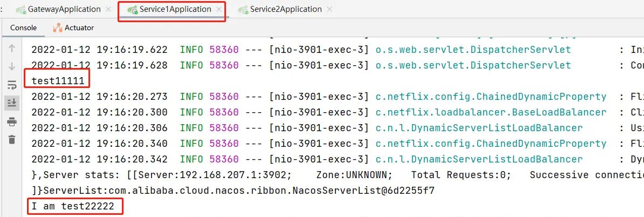644x217 pixels.
Task: Click the up arrow in the console gutter
Action: [12, 49]
